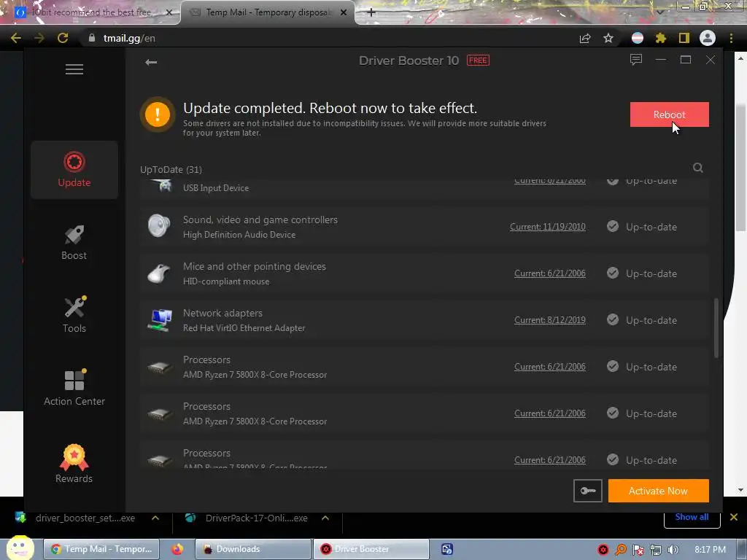Open the tab search chevron in Chrome
This screenshot has height=560, width=747.
coord(660,12)
